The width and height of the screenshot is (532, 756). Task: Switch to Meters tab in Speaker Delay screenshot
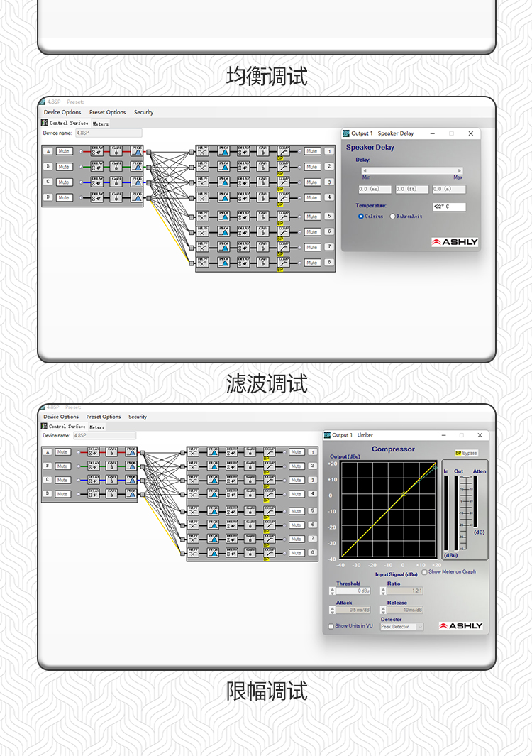[101, 124]
